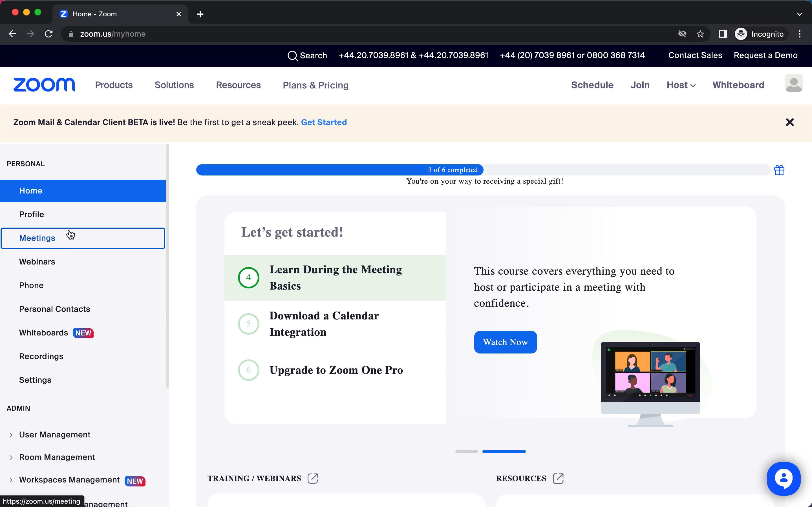Image resolution: width=812 pixels, height=507 pixels.
Task: Select the Products menu item
Action: point(114,85)
